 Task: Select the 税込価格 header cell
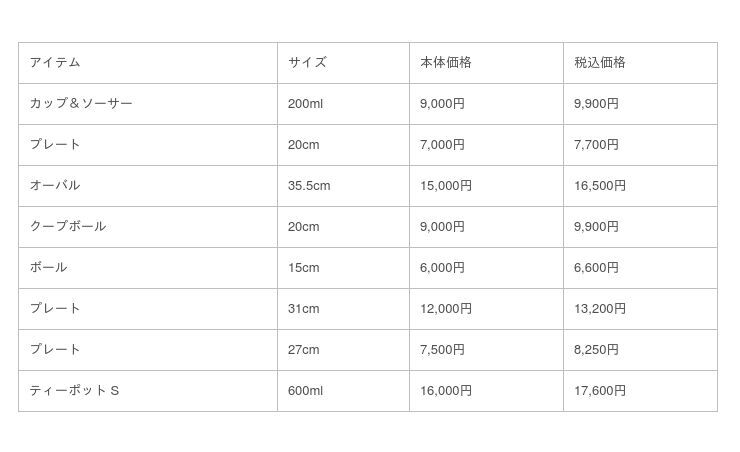[x=599, y=63]
